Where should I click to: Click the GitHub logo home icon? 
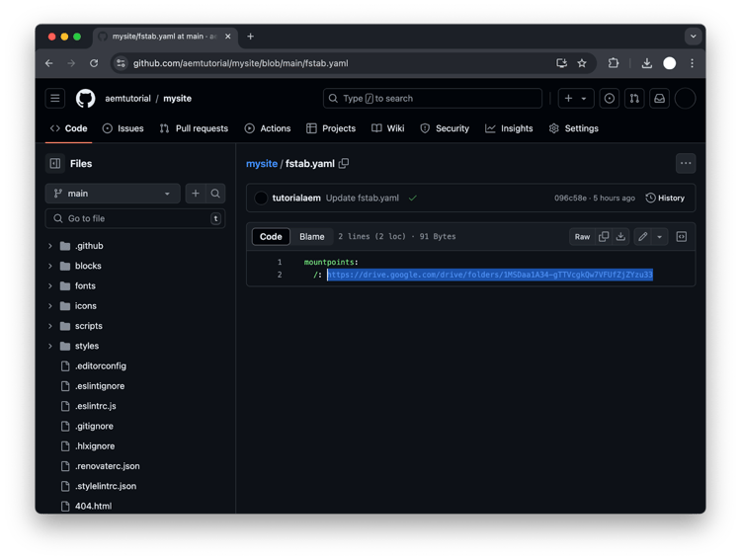pyautogui.click(x=85, y=99)
